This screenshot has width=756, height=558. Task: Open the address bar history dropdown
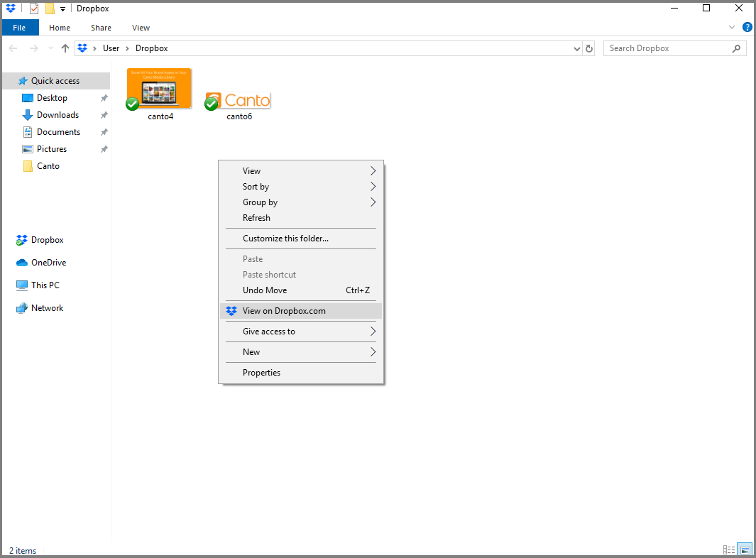point(576,48)
